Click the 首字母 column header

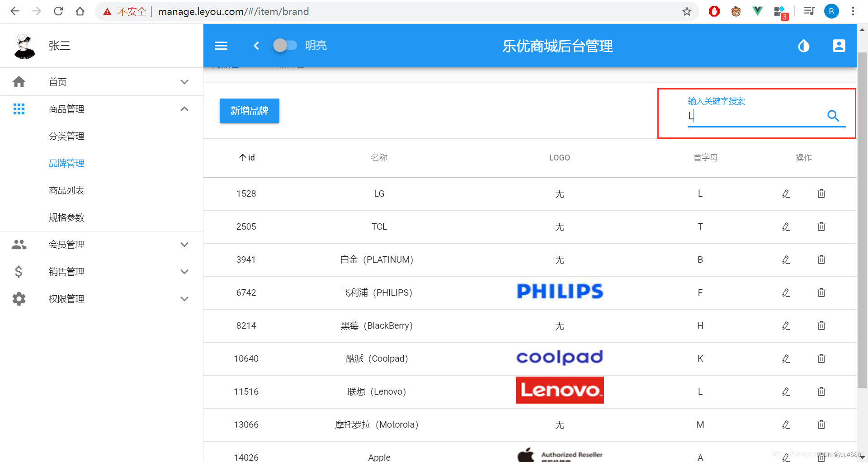705,157
